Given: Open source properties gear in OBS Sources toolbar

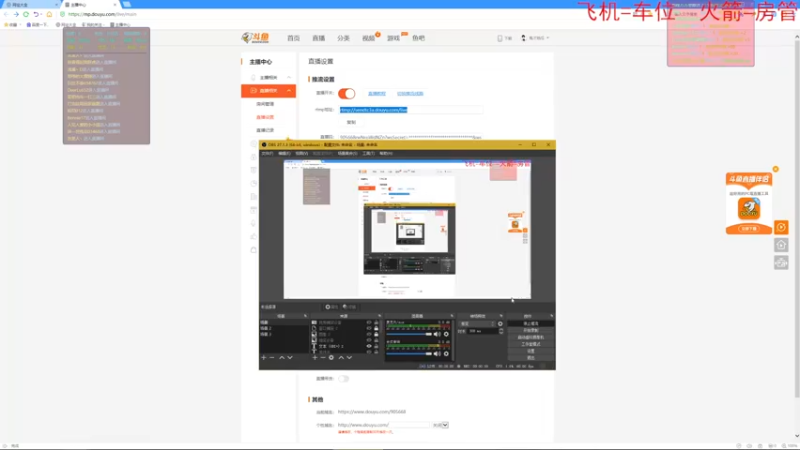Looking at the screenshot, I should coord(332,358).
